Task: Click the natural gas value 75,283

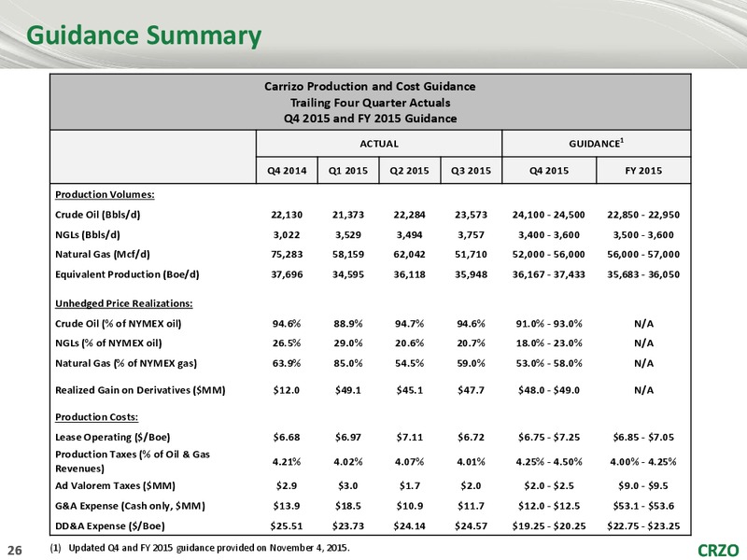Action: (x=287, y=254)
